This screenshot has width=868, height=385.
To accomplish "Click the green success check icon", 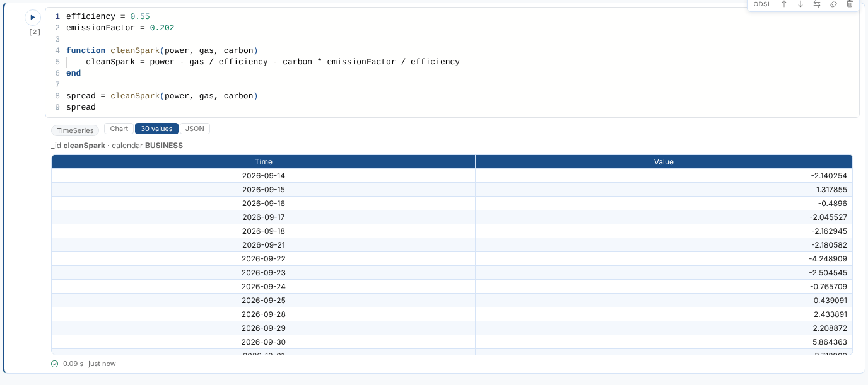I will coord(55,364).
